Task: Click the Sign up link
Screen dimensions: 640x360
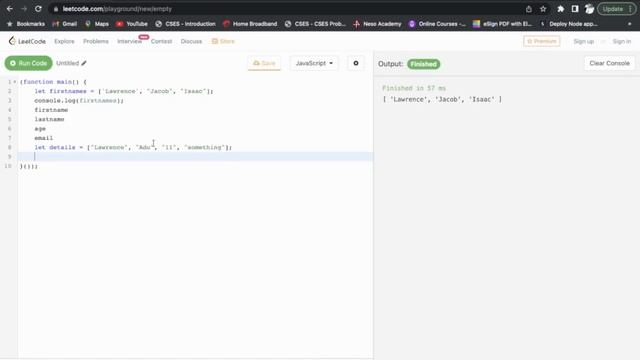Action: pyautogui.click(x=584, y=41)
